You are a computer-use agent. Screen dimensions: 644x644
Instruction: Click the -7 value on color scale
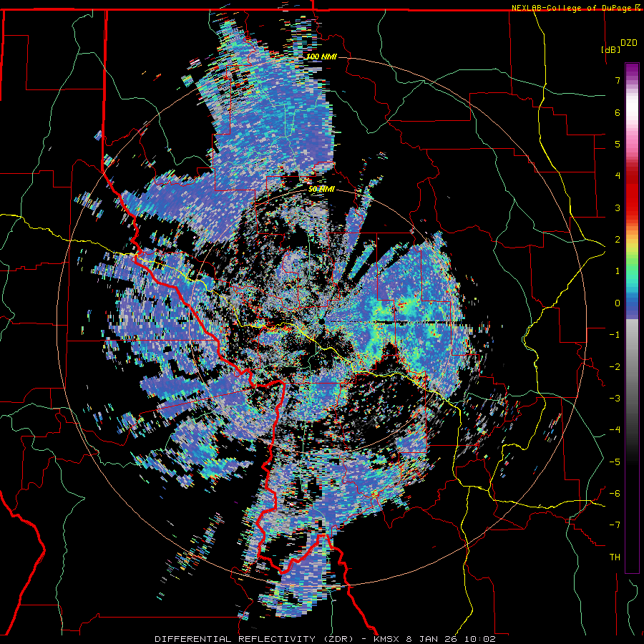[615, 525]
